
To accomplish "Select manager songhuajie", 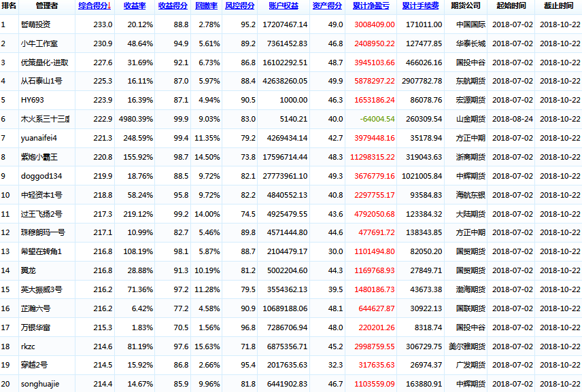I will [40, 385].
